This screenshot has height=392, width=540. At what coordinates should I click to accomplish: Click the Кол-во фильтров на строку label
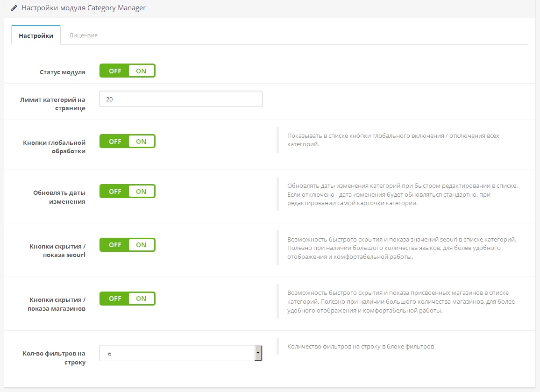[x=54, y=357]
